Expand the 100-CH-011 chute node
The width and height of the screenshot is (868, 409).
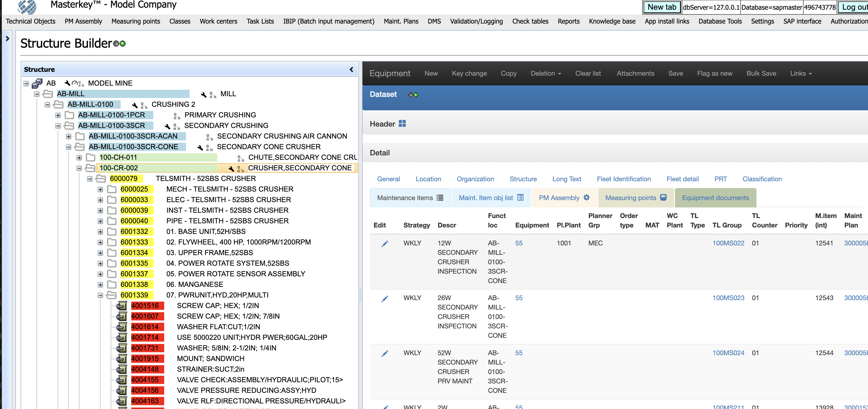79,158
